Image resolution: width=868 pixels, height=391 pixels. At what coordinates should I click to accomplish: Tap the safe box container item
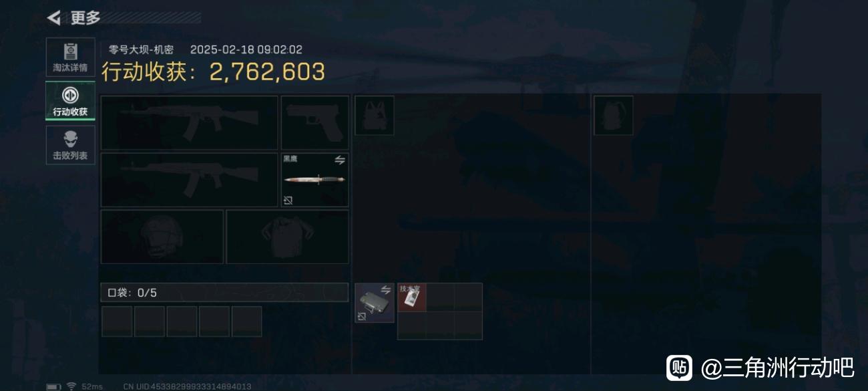pos(374,303)
